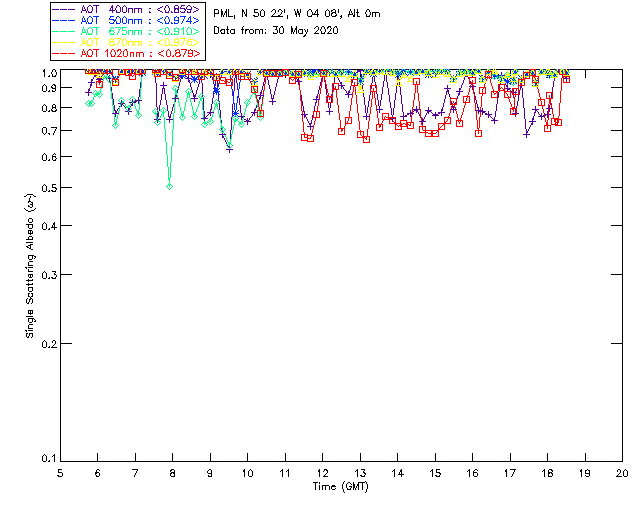Image resolution: width=640 pixels, height=512 pixels.
Task: Click the 'Data from: 30 May 2020' text
Action: (276, 30)
